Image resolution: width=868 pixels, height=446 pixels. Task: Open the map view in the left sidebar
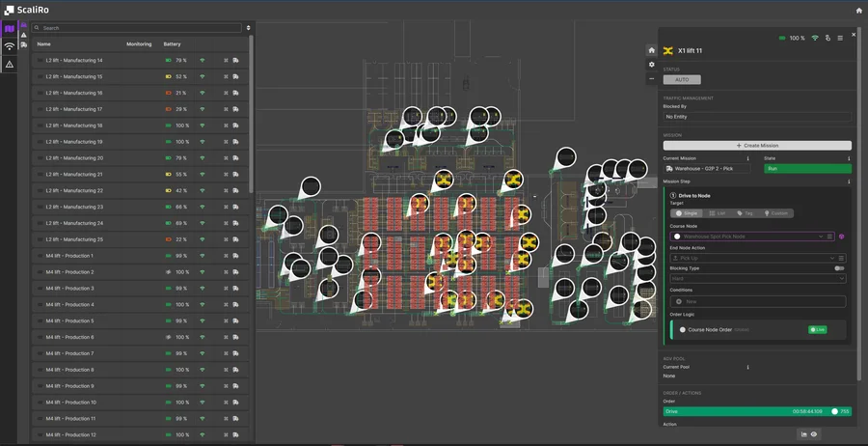(9, 29)
